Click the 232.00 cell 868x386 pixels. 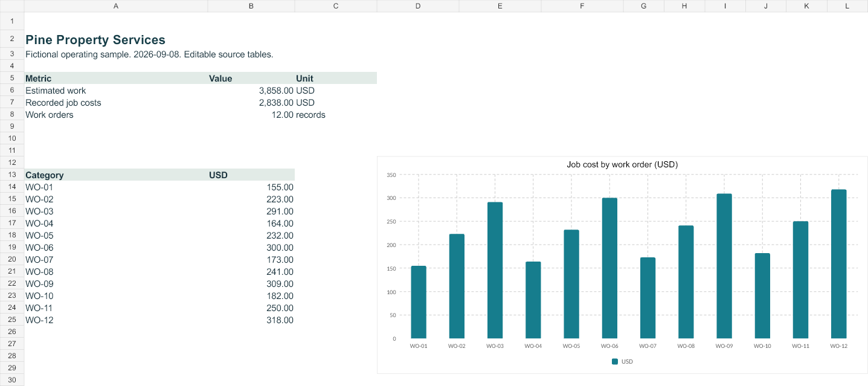[x=251, y=235]
